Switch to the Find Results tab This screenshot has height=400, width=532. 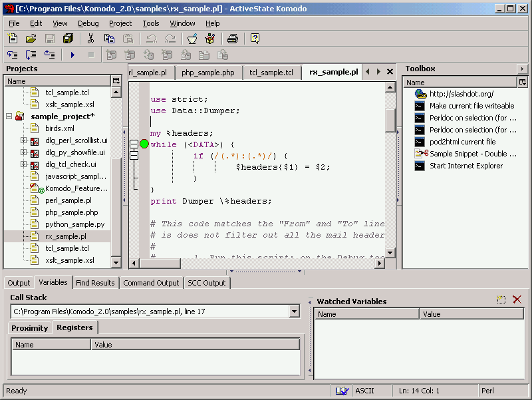[95, 283]
